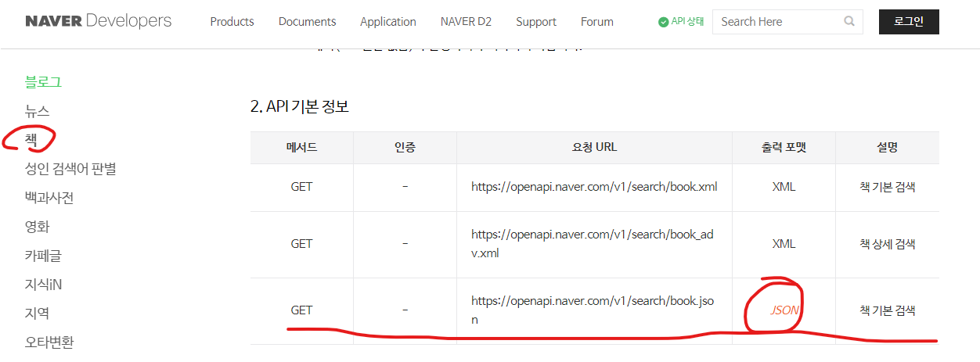Open the Support menu
The image size is (980, 362).
(x=536, y=22)
